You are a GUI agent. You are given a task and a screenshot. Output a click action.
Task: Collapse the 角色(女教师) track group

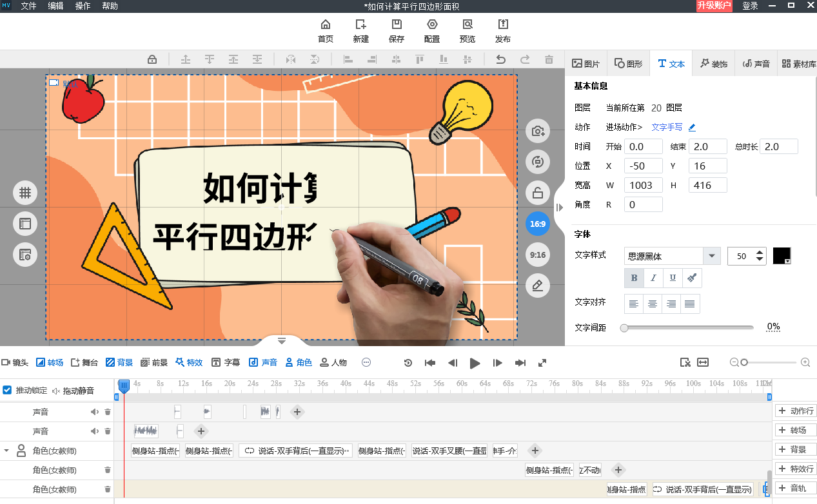point(7,451)
